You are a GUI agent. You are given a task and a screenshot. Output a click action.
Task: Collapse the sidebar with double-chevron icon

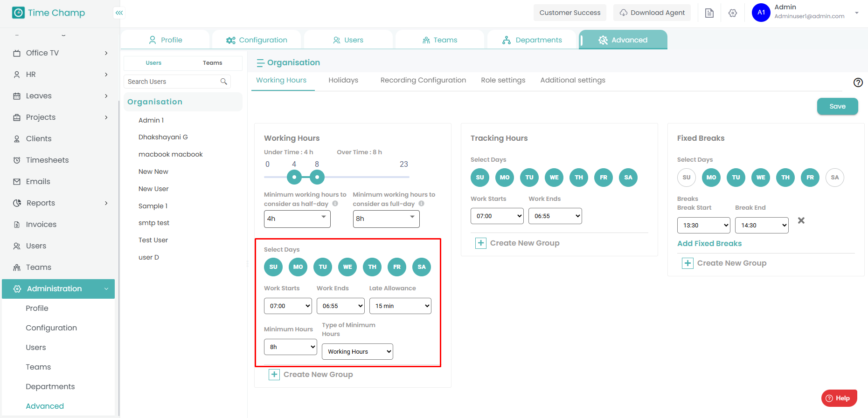coord(119,13)
